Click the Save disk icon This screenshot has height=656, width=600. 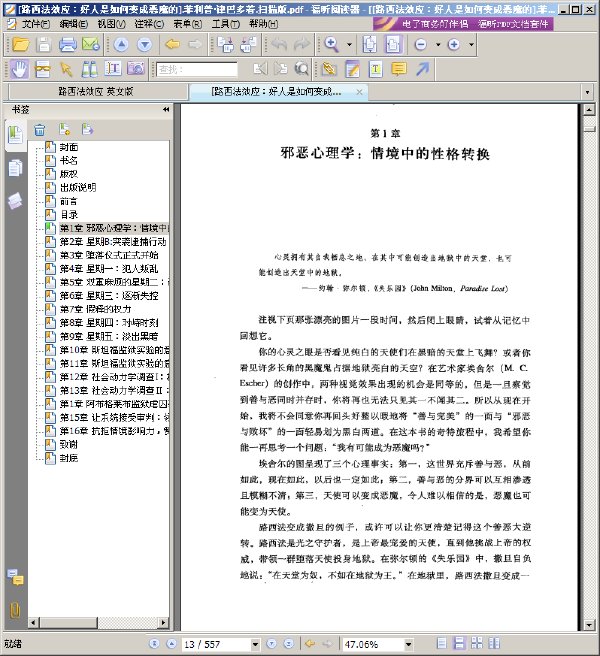click(44, 44)
